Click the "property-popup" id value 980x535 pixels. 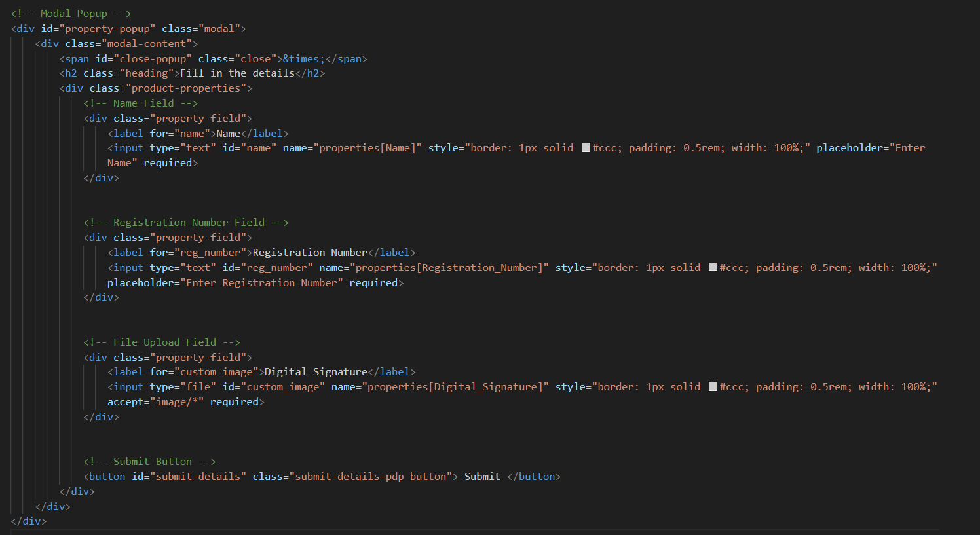coord(107,29)
